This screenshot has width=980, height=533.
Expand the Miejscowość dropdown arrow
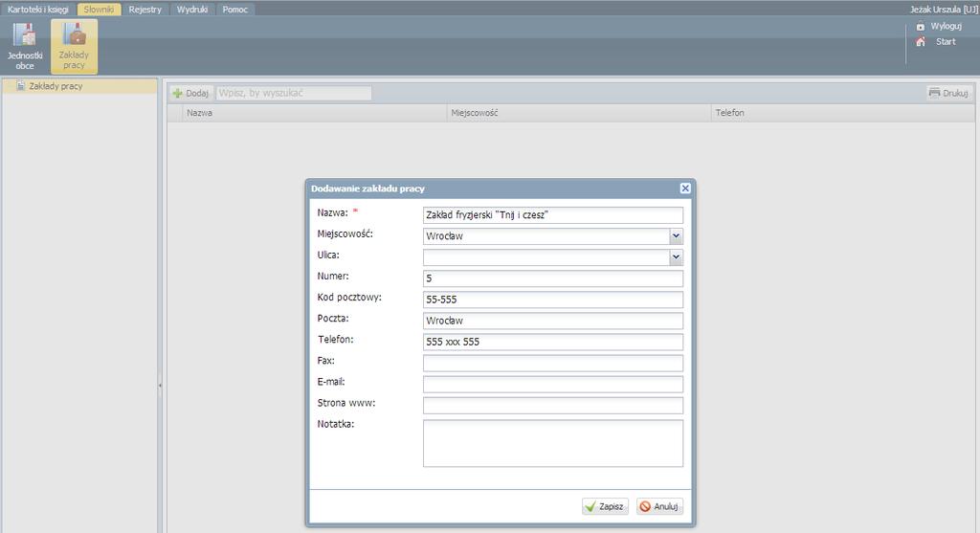point(676,236)
